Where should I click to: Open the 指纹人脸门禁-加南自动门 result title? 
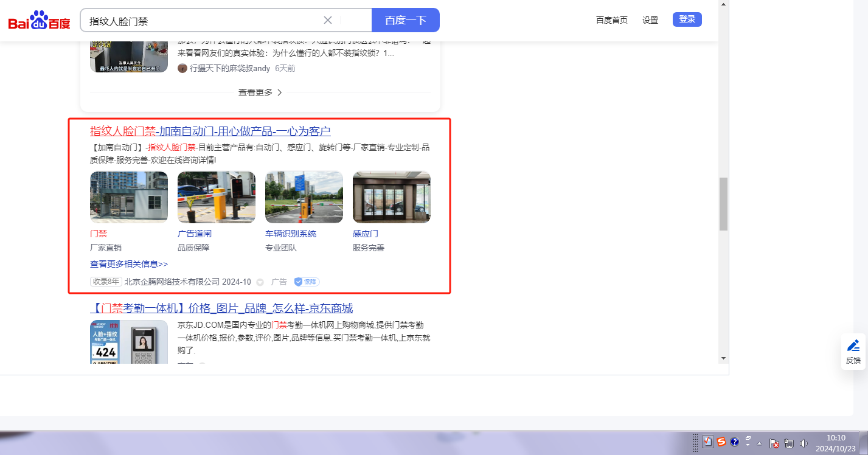(210, 131)
